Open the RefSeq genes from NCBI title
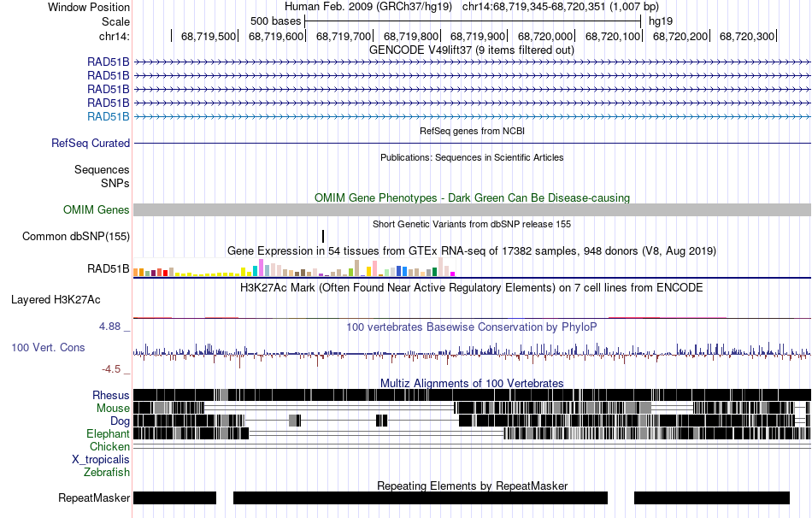 coord(472,131)
